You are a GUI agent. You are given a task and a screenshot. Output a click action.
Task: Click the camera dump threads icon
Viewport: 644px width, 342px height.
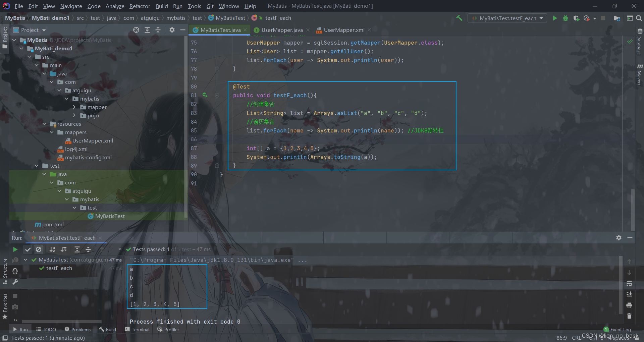coord(15,307)
